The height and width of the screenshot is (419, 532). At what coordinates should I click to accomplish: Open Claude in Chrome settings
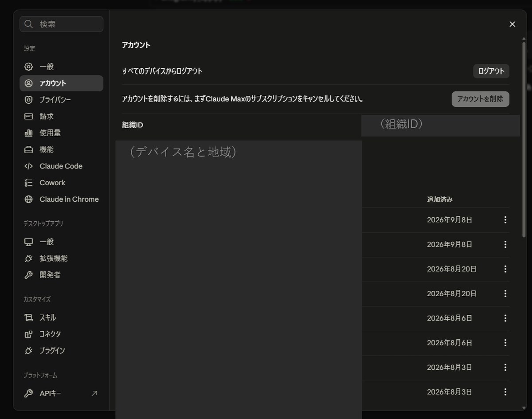[x=61, y=199]
